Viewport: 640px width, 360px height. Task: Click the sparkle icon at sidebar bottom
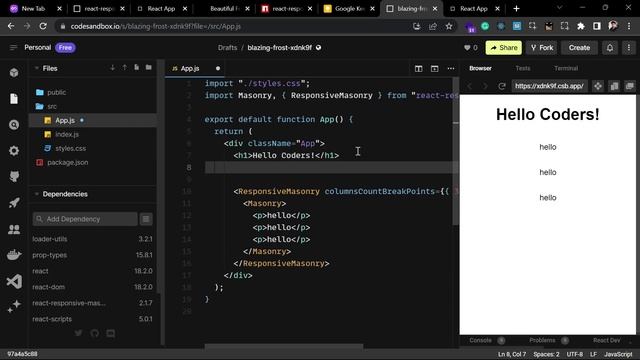pyautogui.click(x=14, y=307)
